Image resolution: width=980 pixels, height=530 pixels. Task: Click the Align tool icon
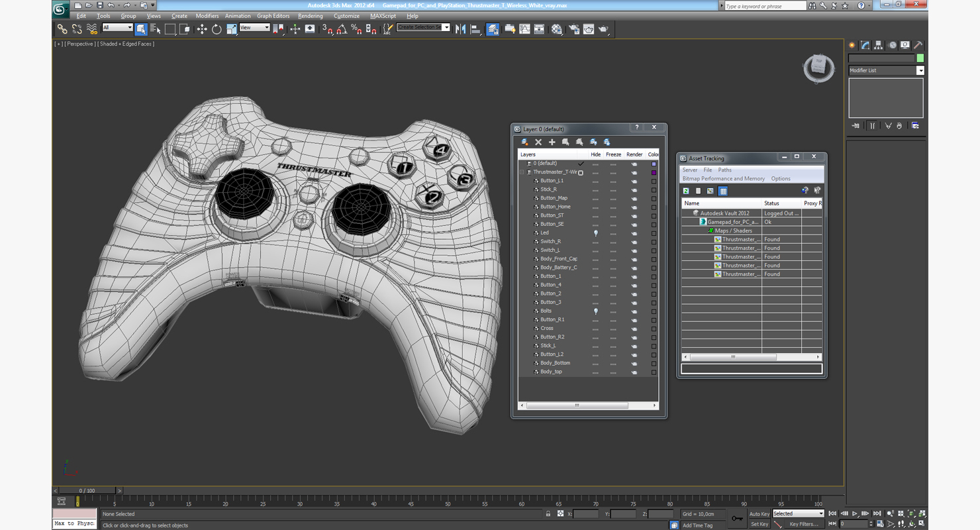click(x=475, y=29)
